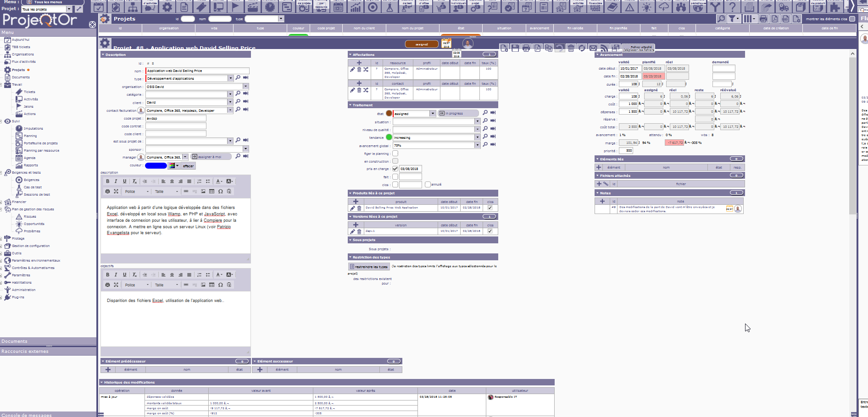Check the 'figer le planning' checkbox
The height and width of the screenshot is (417, 868).
point(395,154)
